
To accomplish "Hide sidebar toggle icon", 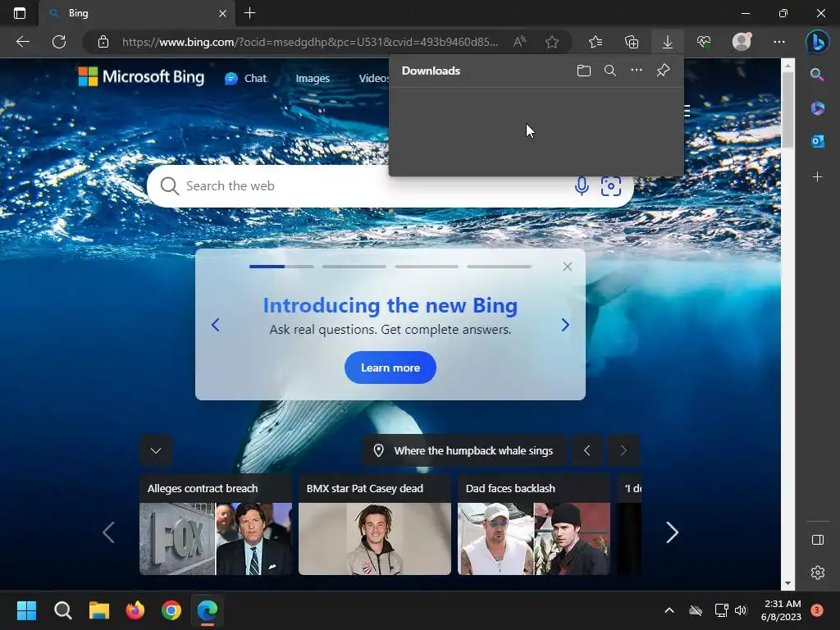I will point(818,540).
